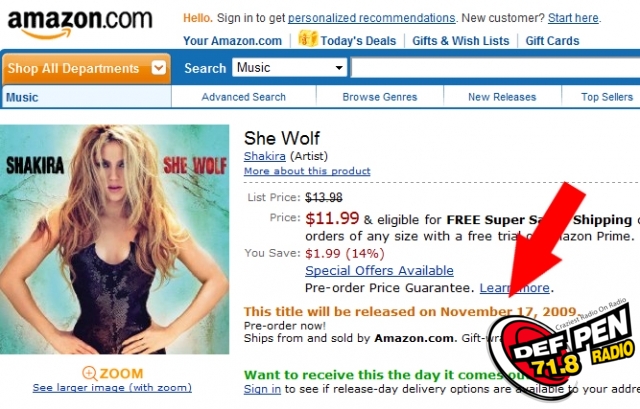
Task: Open the Shop All Departments arrow
Action: 158,68
